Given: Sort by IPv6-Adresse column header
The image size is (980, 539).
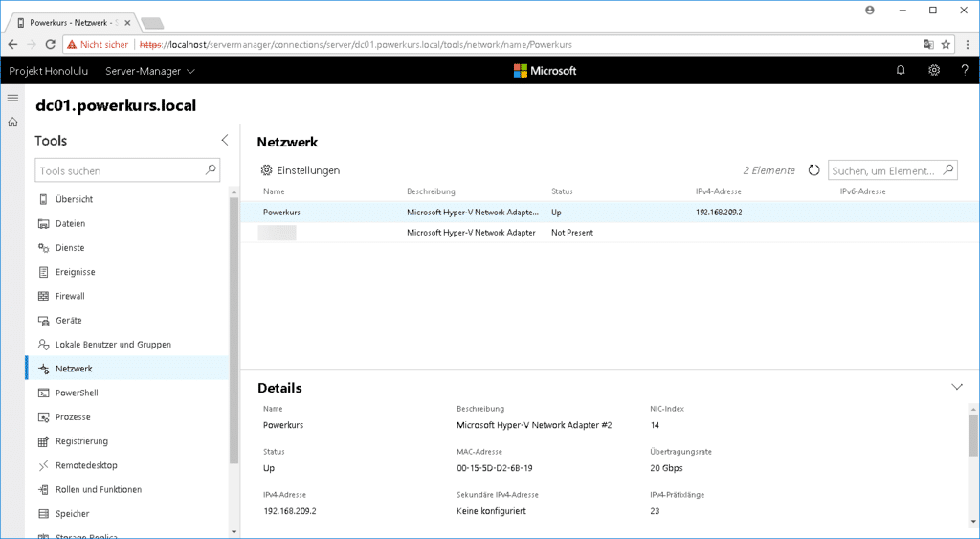Looking at the screenshot, I should (x=862, y=191).
